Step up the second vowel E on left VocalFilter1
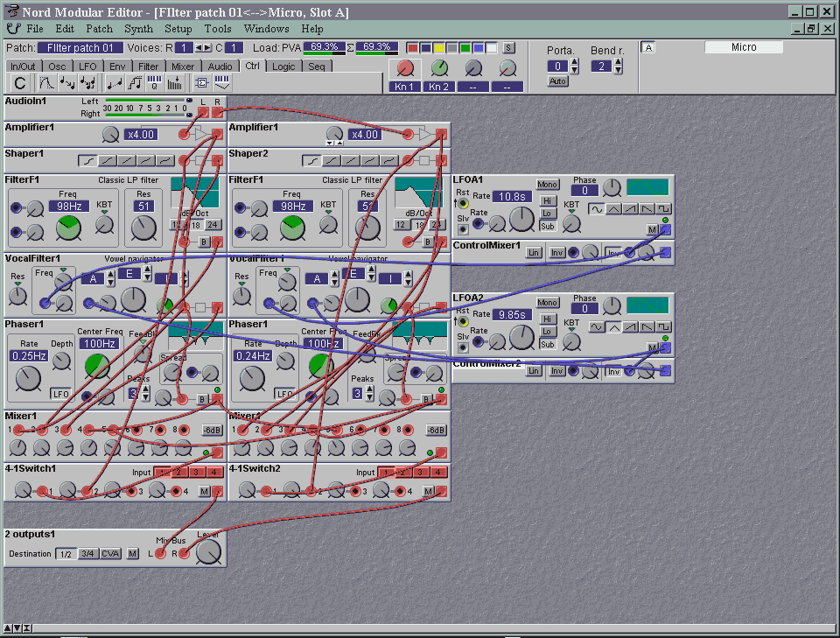Image resolution: width=840 pixels, height=638 pixels. click(147, 270)
